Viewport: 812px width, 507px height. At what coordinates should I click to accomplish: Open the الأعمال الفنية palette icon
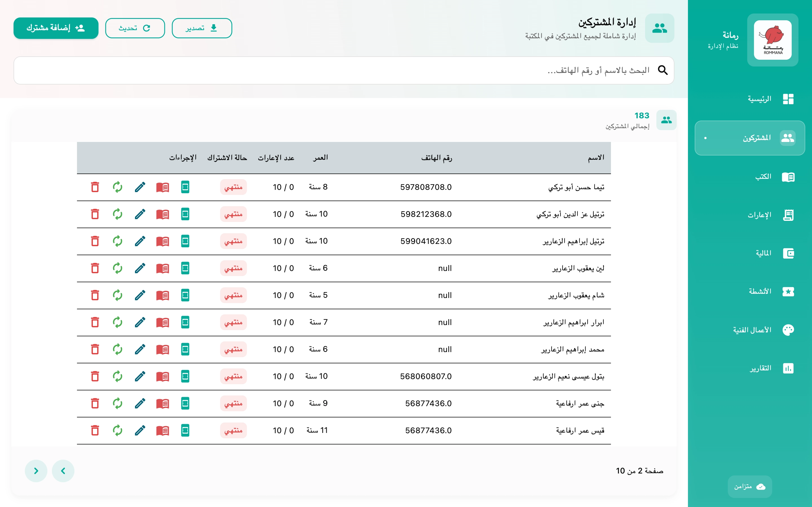click(788, 330)
